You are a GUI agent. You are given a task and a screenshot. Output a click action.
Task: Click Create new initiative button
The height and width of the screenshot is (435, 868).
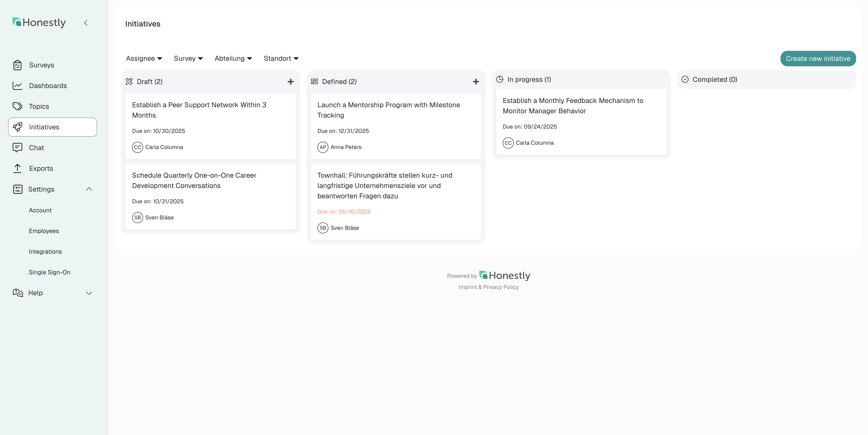click(818, 59)
